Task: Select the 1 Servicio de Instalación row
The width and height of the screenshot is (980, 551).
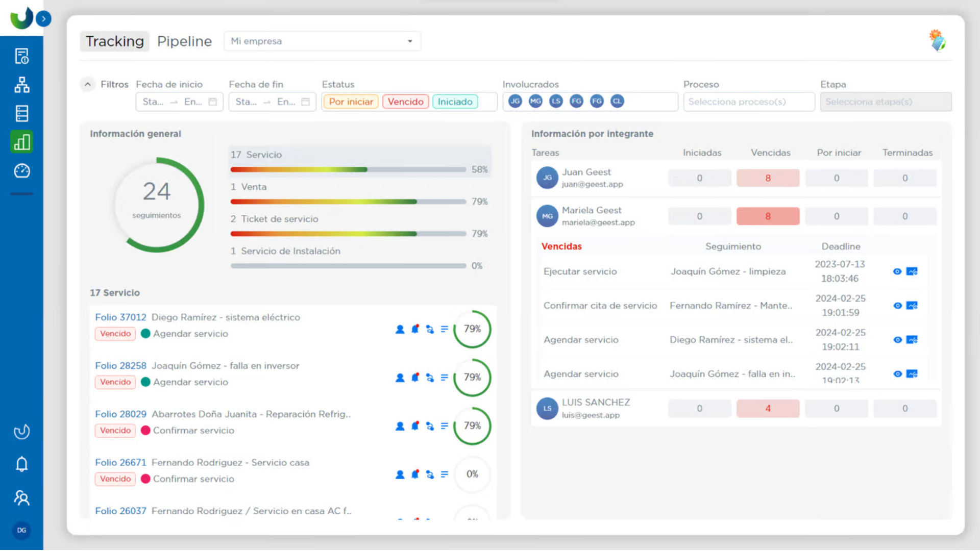Action: 360,258
